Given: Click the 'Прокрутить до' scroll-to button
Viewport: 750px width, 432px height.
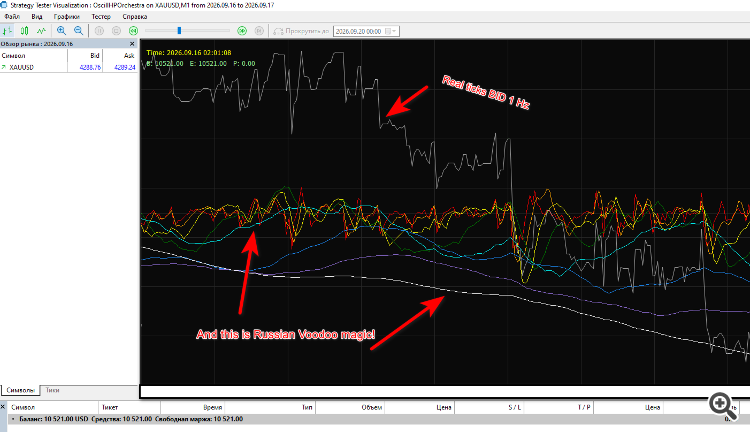Looking at the screenshot, I should [301, 31].
